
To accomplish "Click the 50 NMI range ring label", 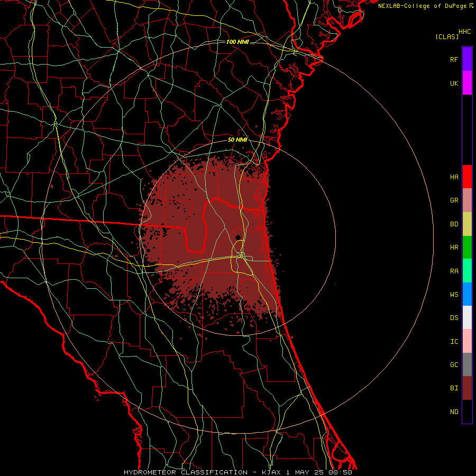I will [x=237, y=140].
